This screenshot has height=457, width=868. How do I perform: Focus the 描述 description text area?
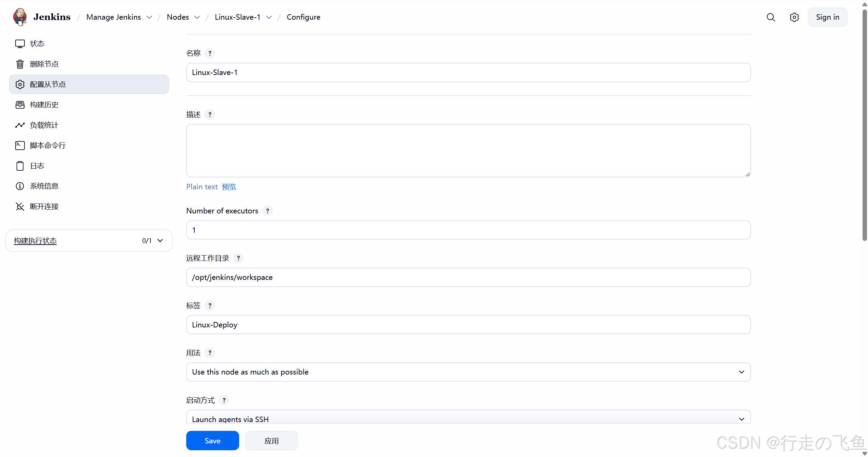pos(468,151)
